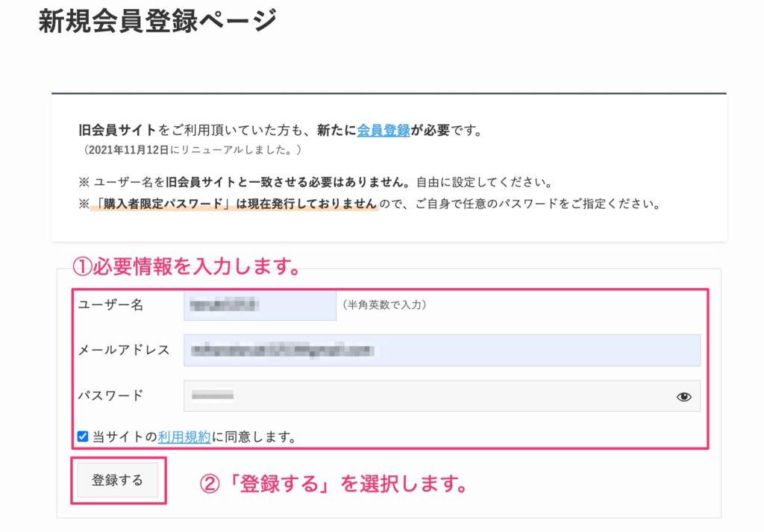Screen dimensions: 764x532
Task: Click the パスワード field label
Action: tap(110, 395)
